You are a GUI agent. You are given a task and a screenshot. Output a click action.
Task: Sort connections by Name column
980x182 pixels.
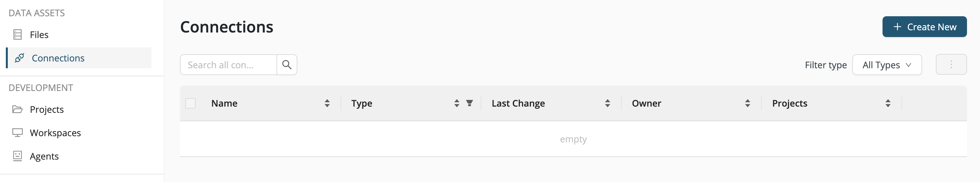tap(327, 103)
